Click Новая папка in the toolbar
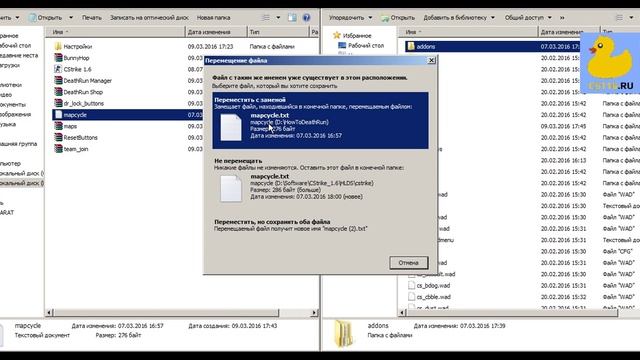640x360 pixels. tap(213, 18)
